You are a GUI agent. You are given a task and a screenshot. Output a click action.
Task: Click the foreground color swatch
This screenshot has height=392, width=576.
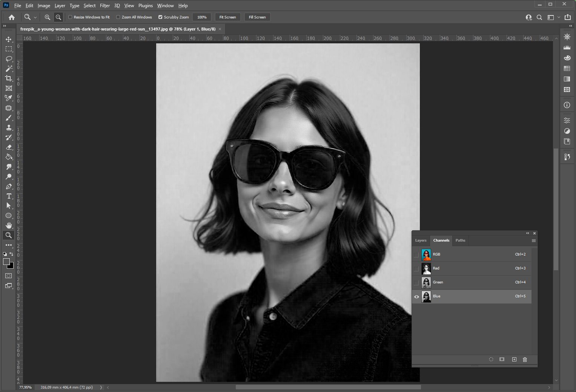click(6, 262)
